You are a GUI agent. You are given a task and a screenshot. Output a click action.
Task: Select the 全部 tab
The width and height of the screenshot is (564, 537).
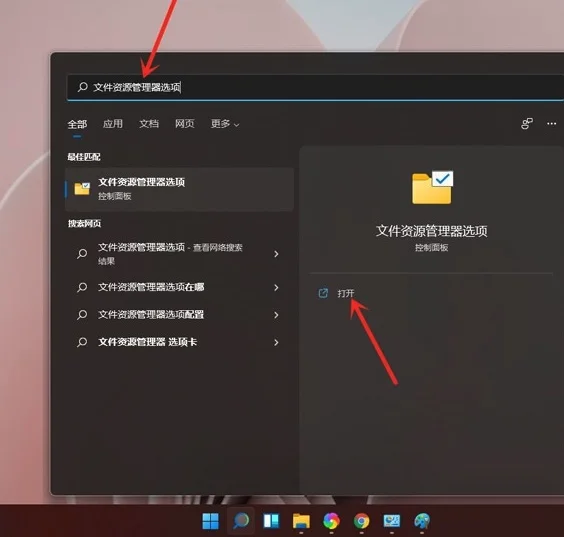[x=77, y=124]
